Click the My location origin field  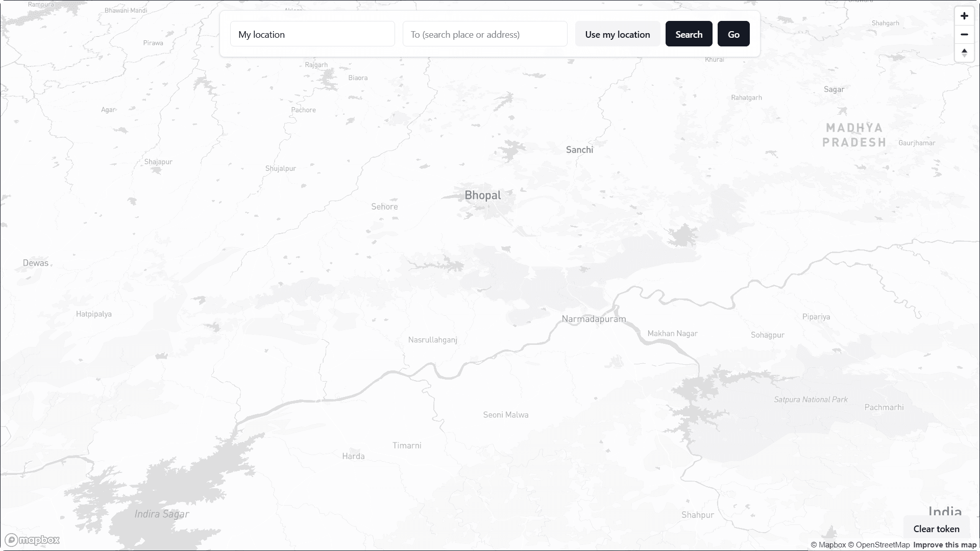tap(312, 34)
